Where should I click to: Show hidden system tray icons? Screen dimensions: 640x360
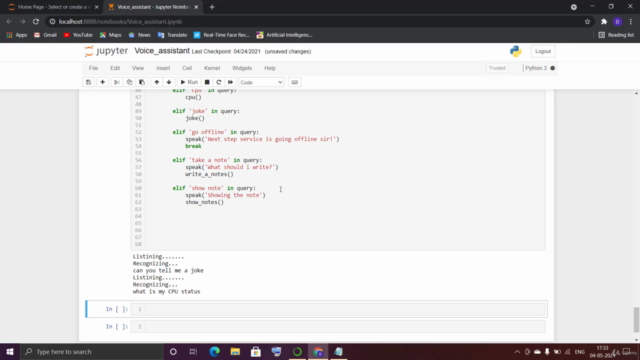pos(517,351)
